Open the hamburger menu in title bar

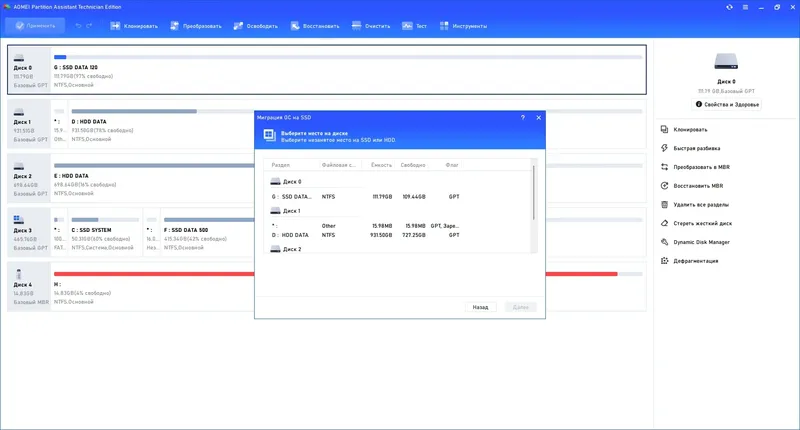pos(745,7)
